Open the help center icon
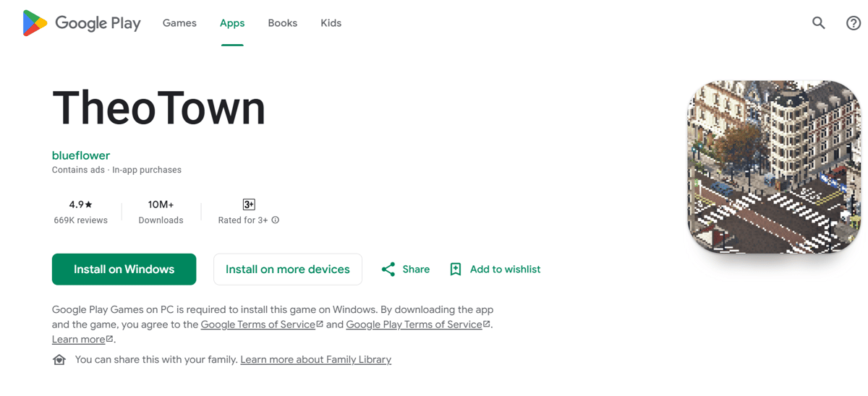This screenshot has width=868, height=396. [854, 23]
